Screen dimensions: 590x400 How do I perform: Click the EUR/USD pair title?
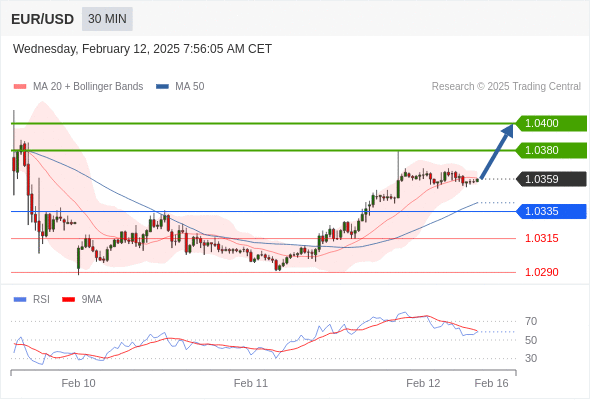pyautogui.click(x=42, y=19)
